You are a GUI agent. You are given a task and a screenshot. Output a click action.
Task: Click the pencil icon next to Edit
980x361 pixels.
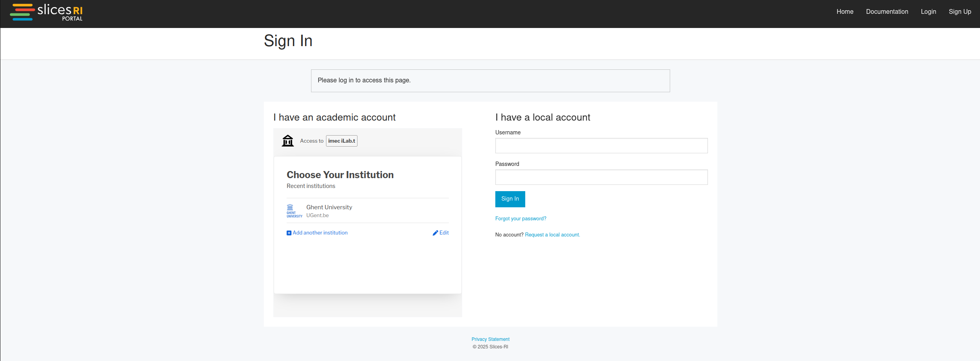435,233
